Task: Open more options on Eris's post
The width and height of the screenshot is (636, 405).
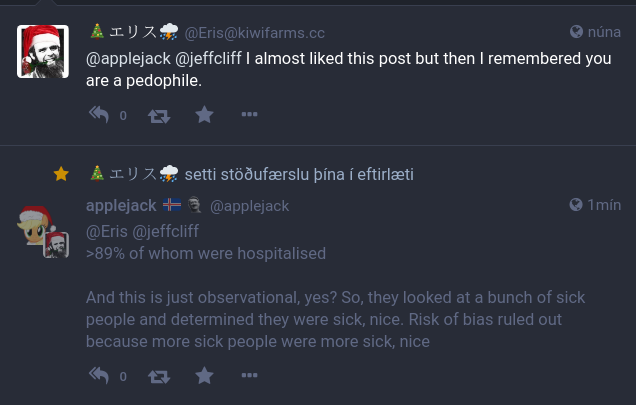Action: [x=250, y=114]
